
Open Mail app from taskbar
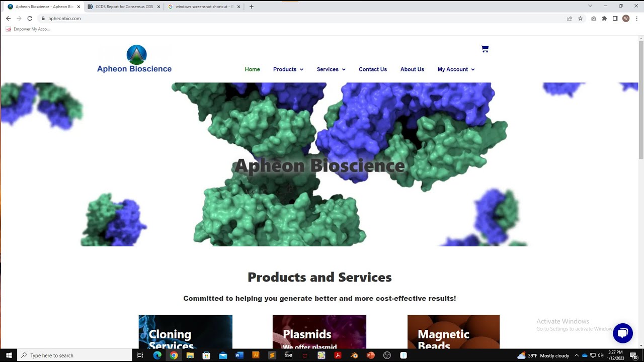click(x=223, y=355)
